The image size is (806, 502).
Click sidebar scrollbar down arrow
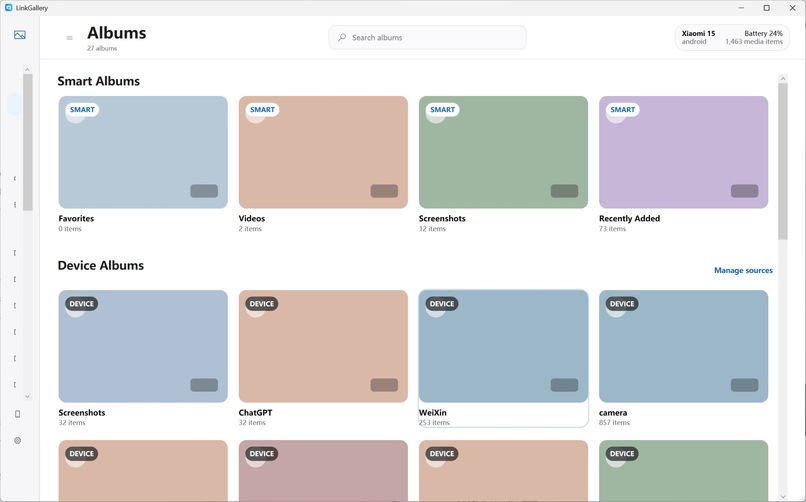tap(28, 397)
